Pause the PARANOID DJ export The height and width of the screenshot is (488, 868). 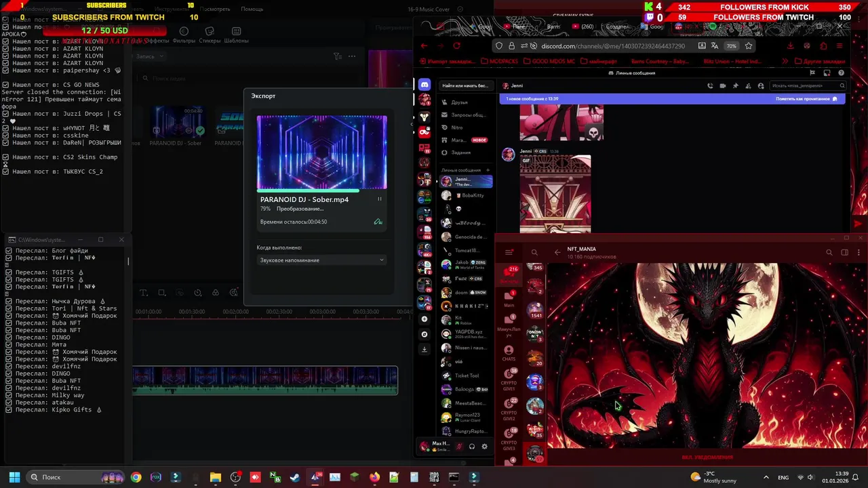point(379,199)
